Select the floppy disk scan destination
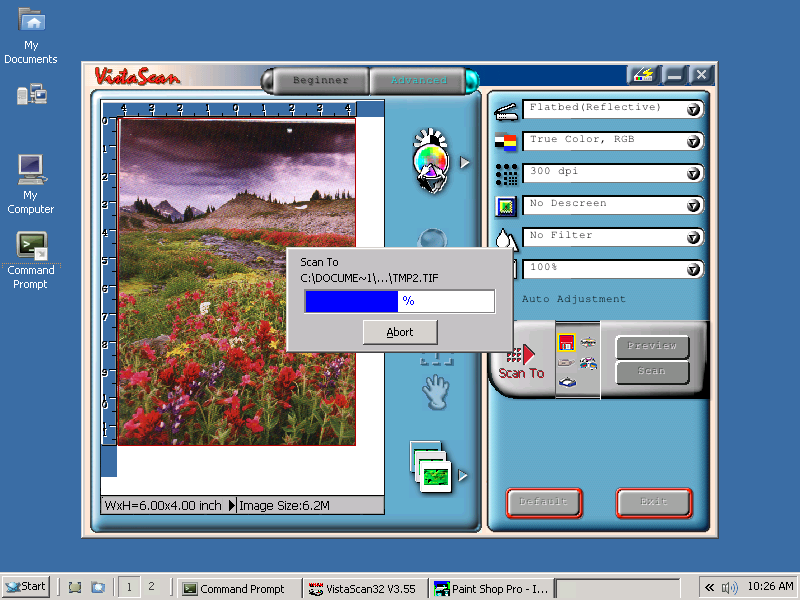The image size is (800, 600). (x=566, y=344)
